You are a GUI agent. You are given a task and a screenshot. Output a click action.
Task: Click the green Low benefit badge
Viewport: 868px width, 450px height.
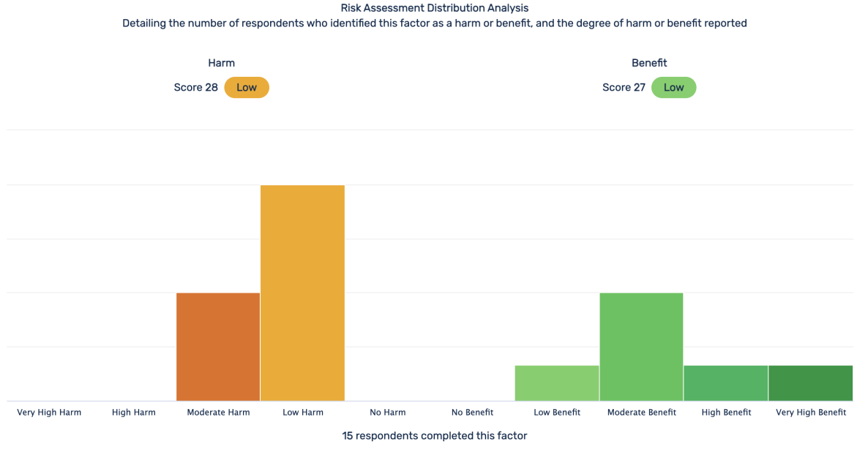[x=674, y=88]
